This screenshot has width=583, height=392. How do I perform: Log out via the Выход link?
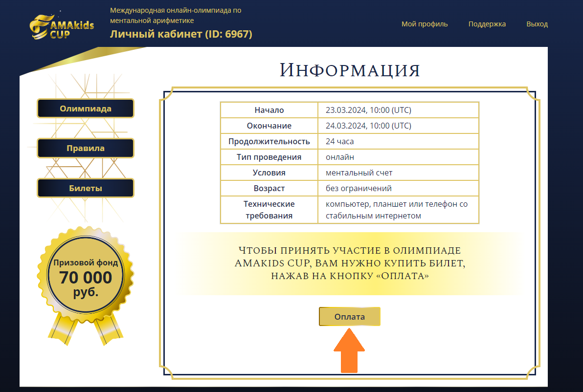(x=537, y=24)
